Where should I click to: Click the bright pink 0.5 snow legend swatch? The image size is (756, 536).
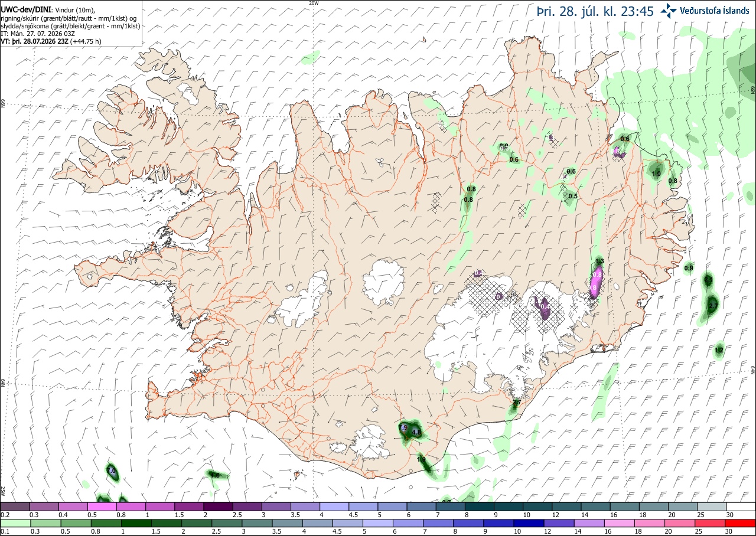click(x=102, y=506)
